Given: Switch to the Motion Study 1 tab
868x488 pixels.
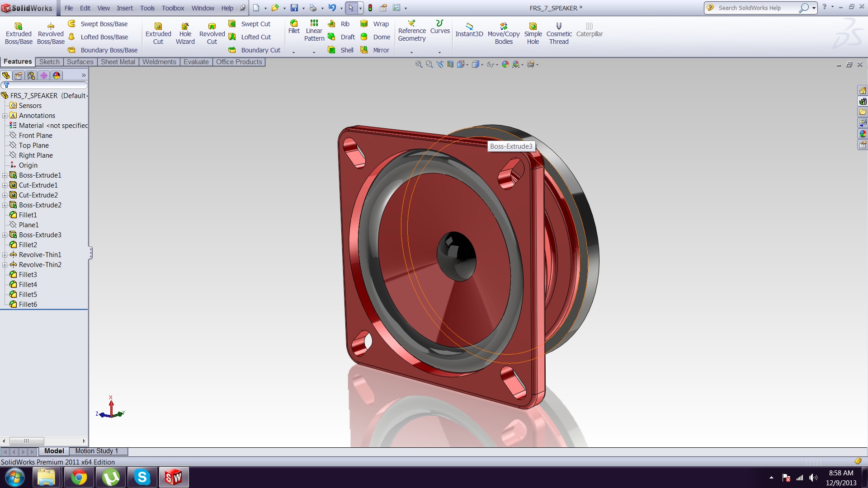Looking at the screenshot, I should tap(97, 451).
